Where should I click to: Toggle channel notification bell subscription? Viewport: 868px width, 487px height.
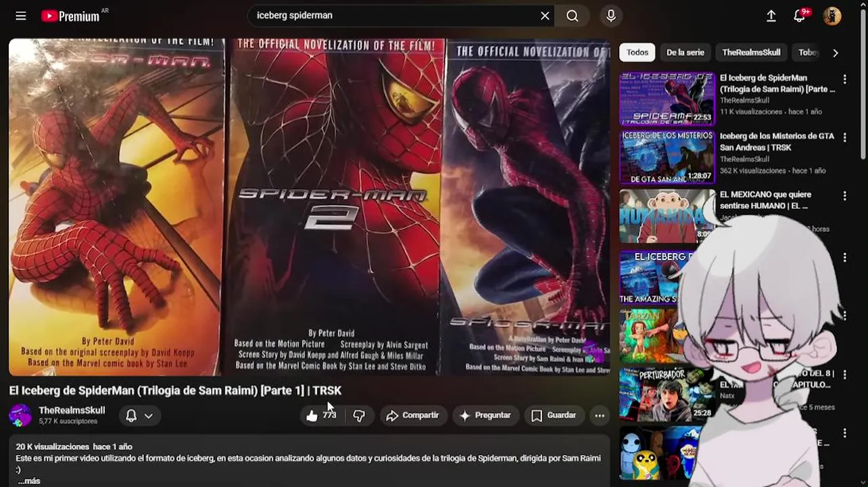pyautogui.click(x=139, y=415)
